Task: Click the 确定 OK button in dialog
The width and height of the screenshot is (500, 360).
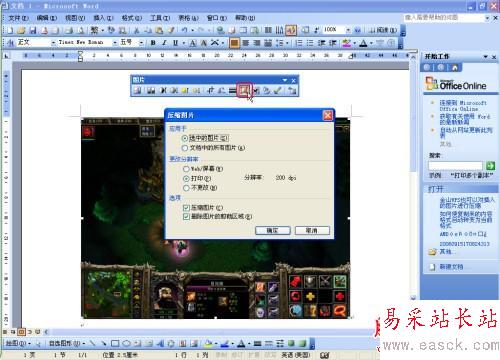Action: (273, 231)
